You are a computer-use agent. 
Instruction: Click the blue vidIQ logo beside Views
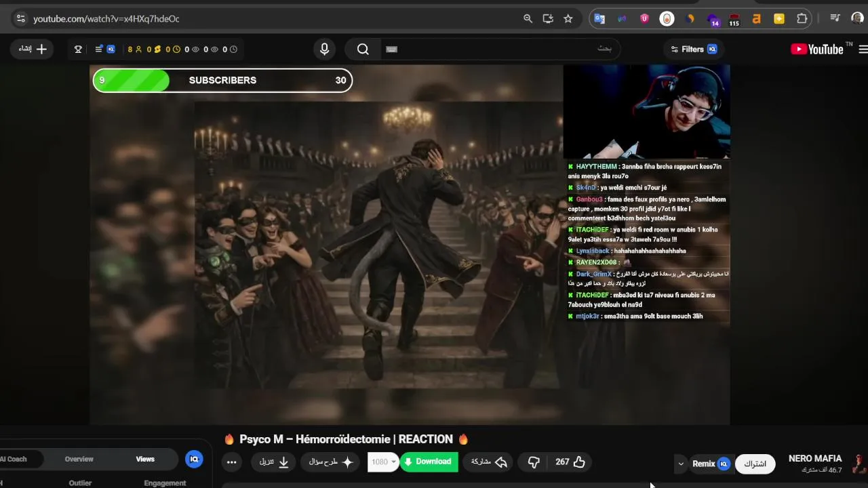[x=194, y=460]
